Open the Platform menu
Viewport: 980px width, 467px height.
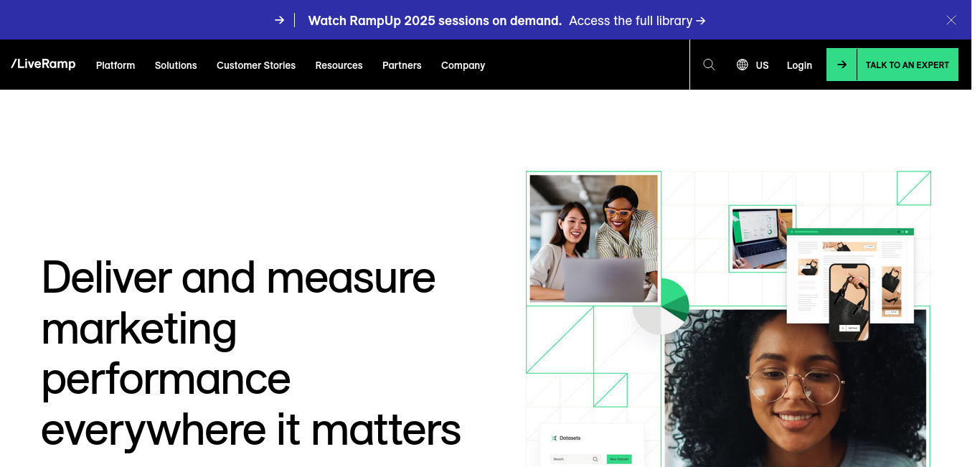(116, 65)
